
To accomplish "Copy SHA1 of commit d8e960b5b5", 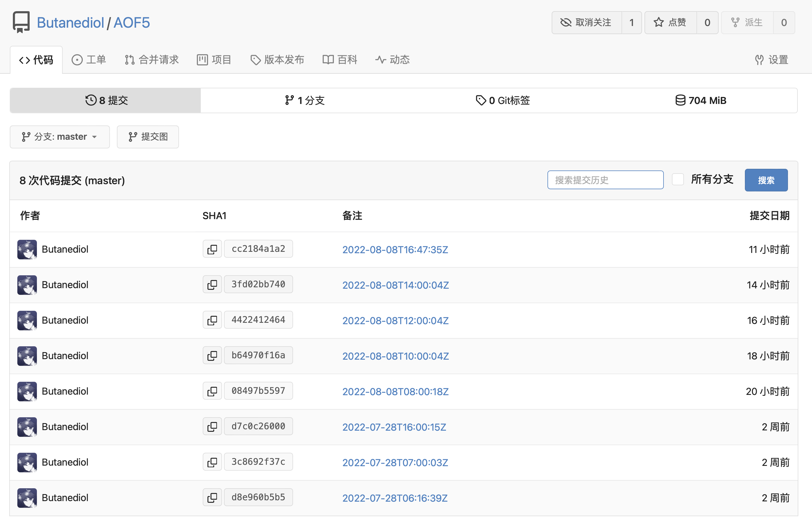I will coord(212,497).
